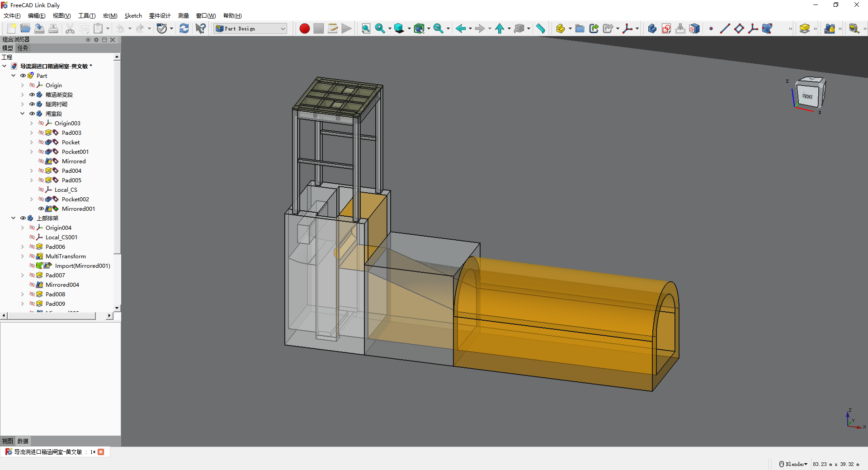The image size is (868, 470).
Task: Click the datum line tool
Action: [725, 28]
